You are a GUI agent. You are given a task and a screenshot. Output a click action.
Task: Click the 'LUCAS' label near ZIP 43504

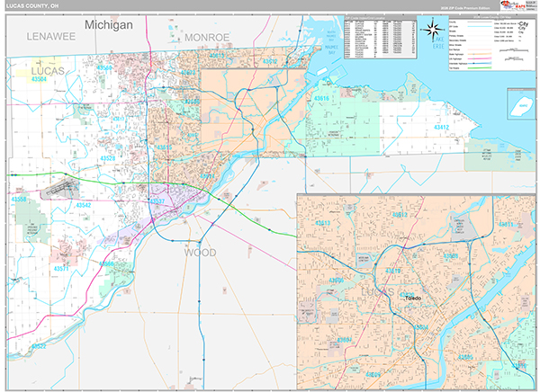[48, 71]
